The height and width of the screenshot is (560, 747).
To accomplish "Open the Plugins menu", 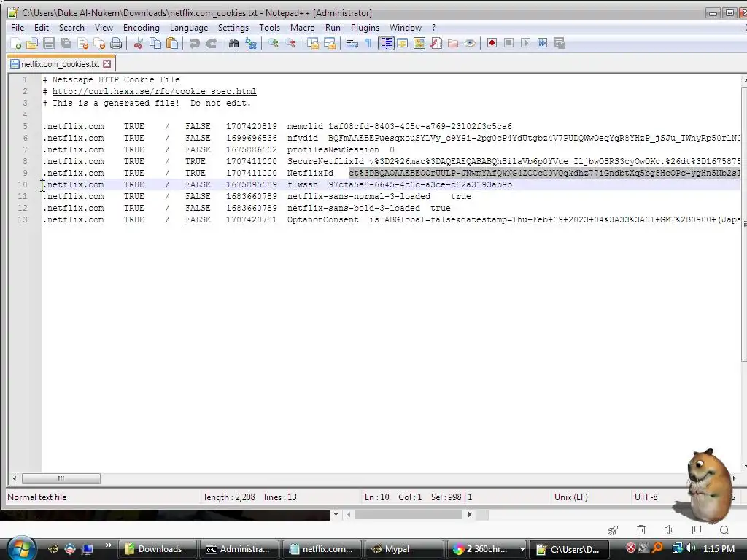I will tap(365, 28).
